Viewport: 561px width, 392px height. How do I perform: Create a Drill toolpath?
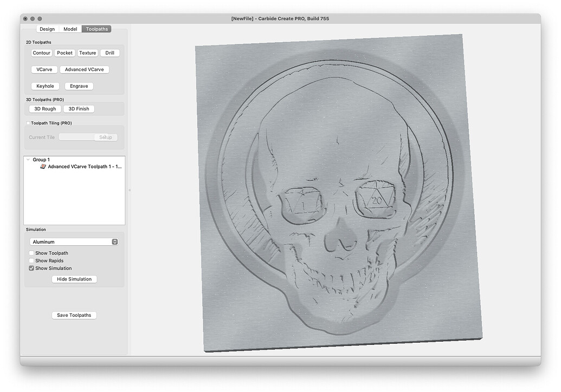pos(110,53)
